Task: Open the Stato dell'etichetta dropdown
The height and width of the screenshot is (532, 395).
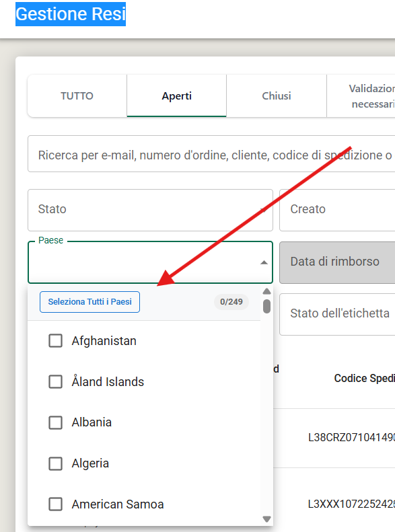Action: pyautogui.click(x=337, y=314)
